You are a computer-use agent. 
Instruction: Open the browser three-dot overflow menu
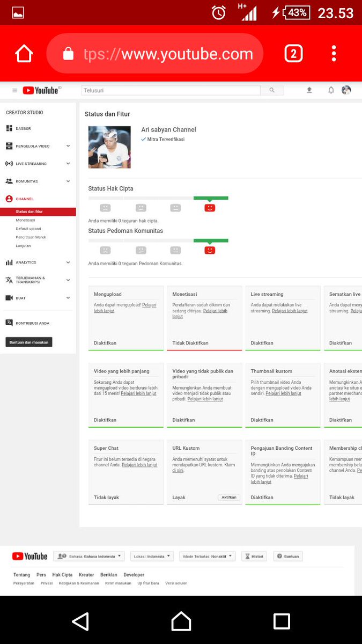pyautogui.click(x=334, y=54)
